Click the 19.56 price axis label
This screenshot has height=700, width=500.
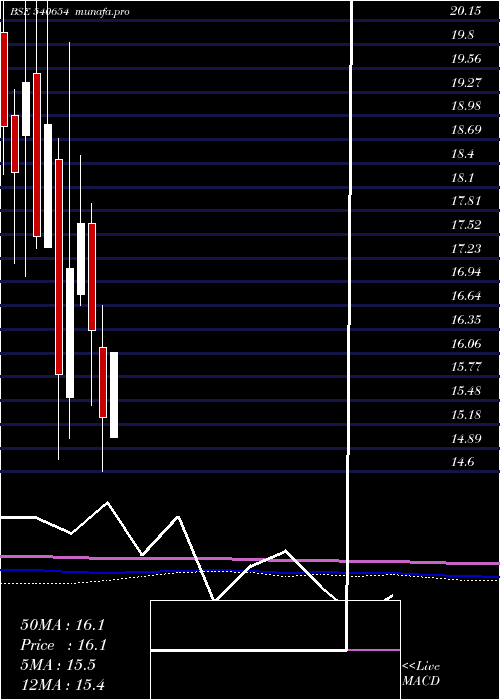[466, 59]
